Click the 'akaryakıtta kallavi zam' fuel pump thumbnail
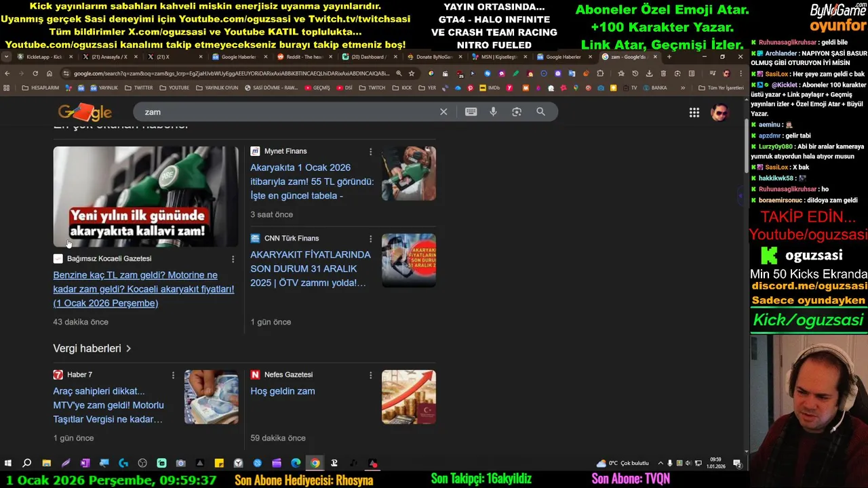Screen dimensions: 868x488 pos(146,197)
